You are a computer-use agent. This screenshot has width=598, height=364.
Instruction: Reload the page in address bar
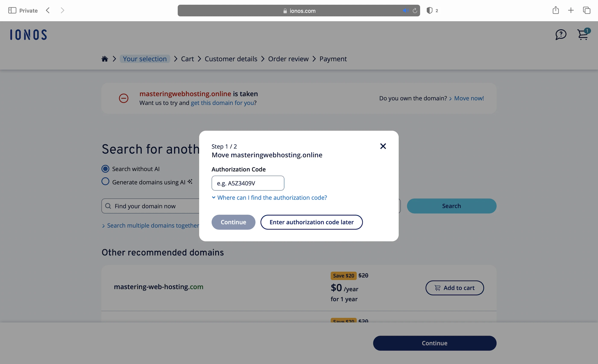click(415, 11)
